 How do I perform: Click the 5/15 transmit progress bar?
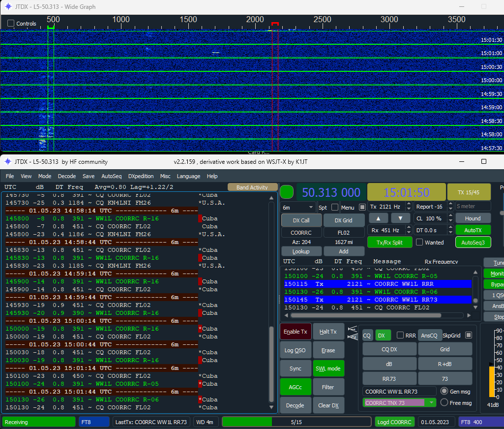[x=296, y=422]
